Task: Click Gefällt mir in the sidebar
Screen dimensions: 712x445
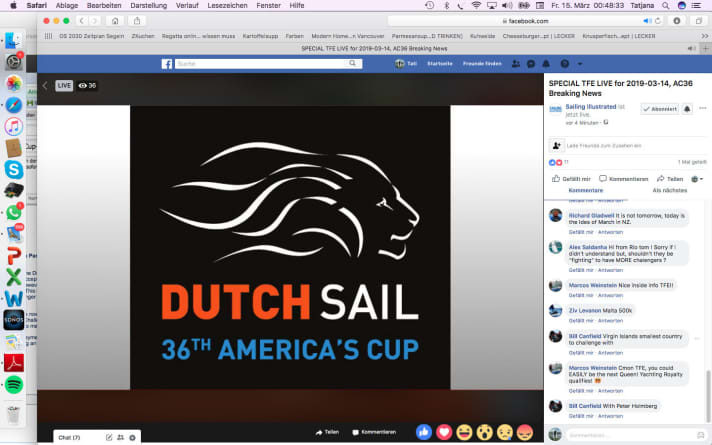Action: 571,179
